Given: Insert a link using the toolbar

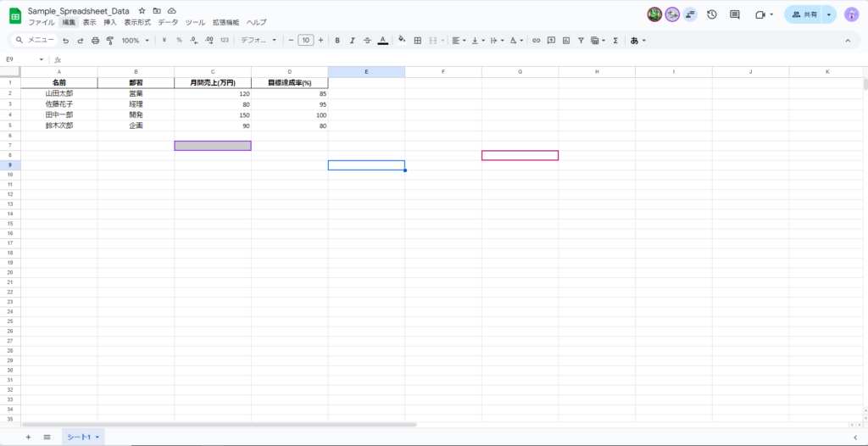Looking at the screenshot, I should (x=536, y=40).
